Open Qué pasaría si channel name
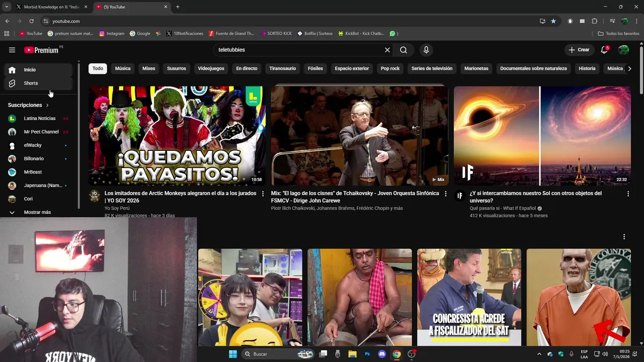Screen dimensions: 644x362 point(502,208)
